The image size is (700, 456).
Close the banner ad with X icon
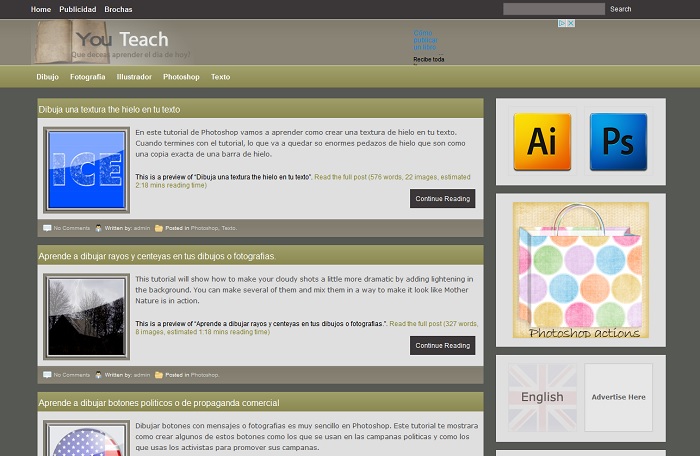570,23
